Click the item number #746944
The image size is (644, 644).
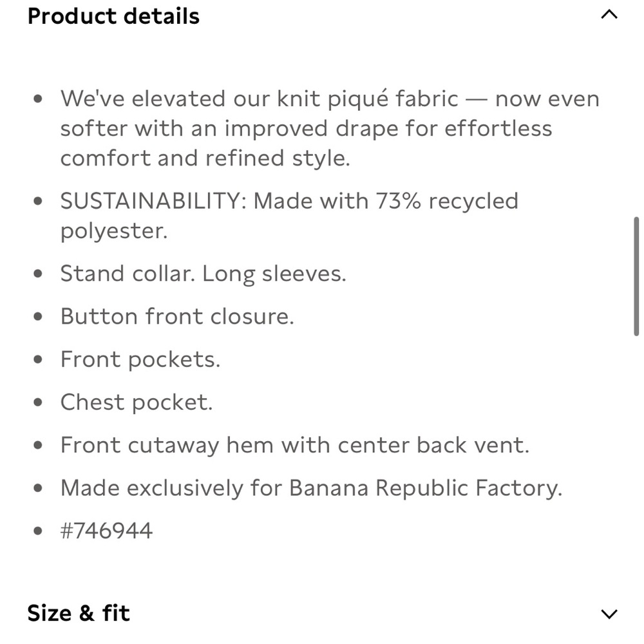(x=106, y=531)
